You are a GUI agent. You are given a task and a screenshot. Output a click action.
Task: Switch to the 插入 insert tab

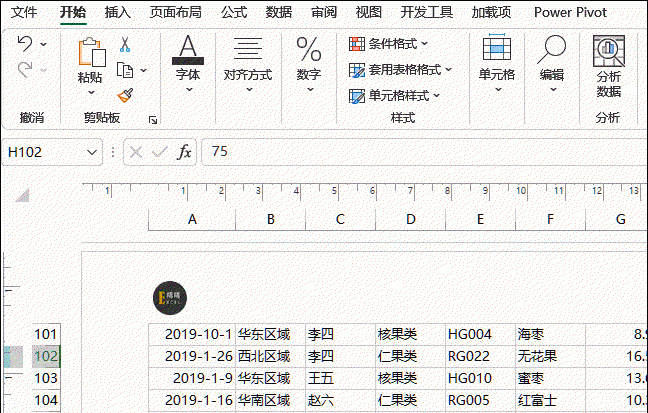click(118, 12)
